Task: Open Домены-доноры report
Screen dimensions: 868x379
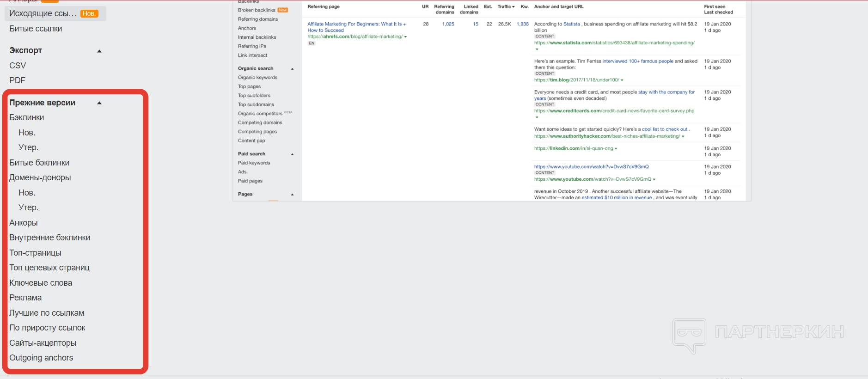Action: click(40, 177)
